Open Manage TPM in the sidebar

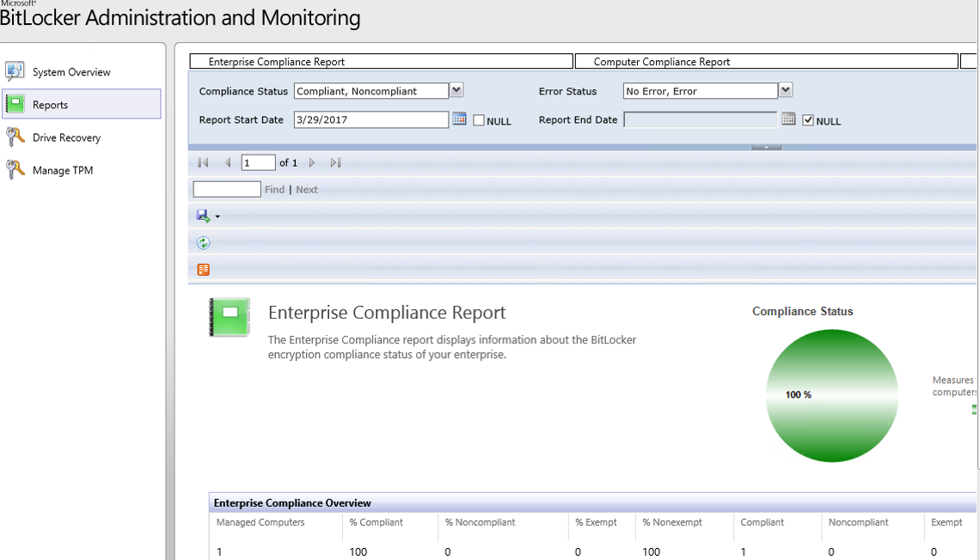pyautogui.click(x=62, y=170)
